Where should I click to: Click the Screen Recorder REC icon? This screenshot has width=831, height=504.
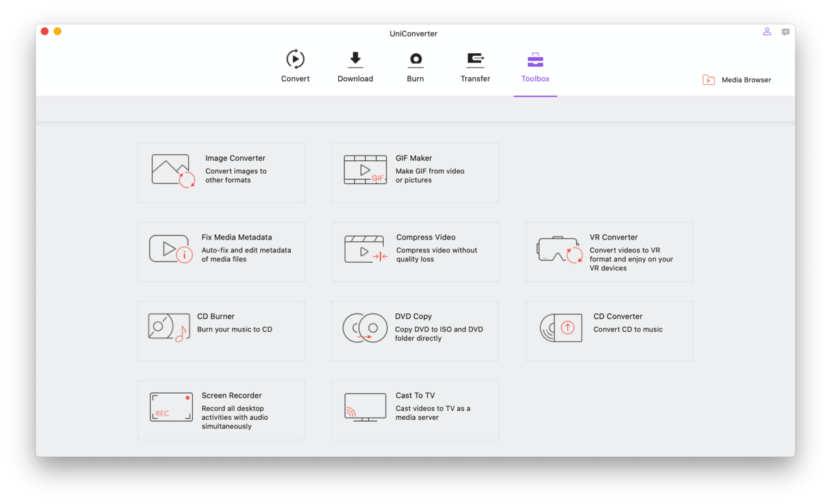pos(171,407)
